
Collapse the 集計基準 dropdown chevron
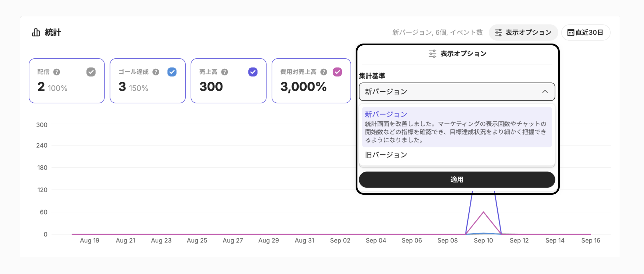545,92
